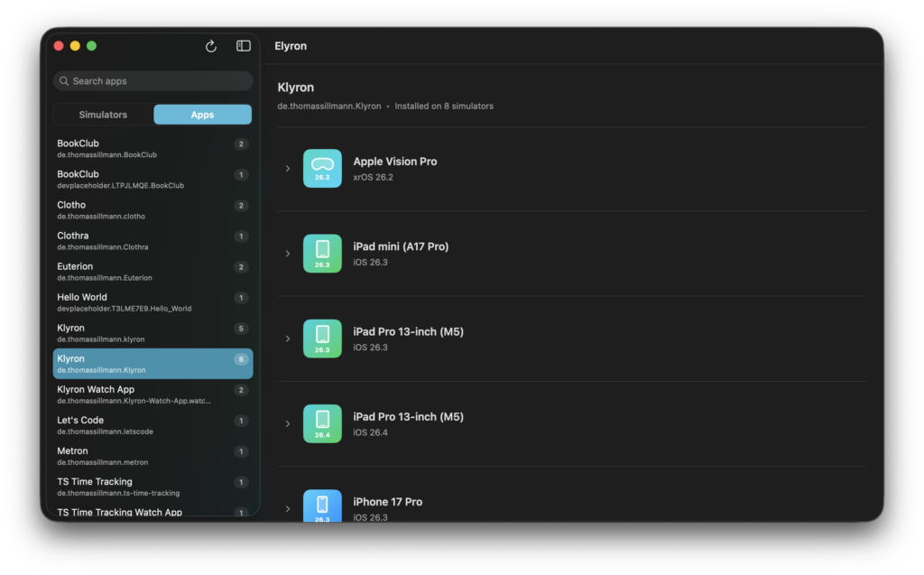The image size is (924, 575).
Task: Select the Euterion app
Action: (153, 272)
